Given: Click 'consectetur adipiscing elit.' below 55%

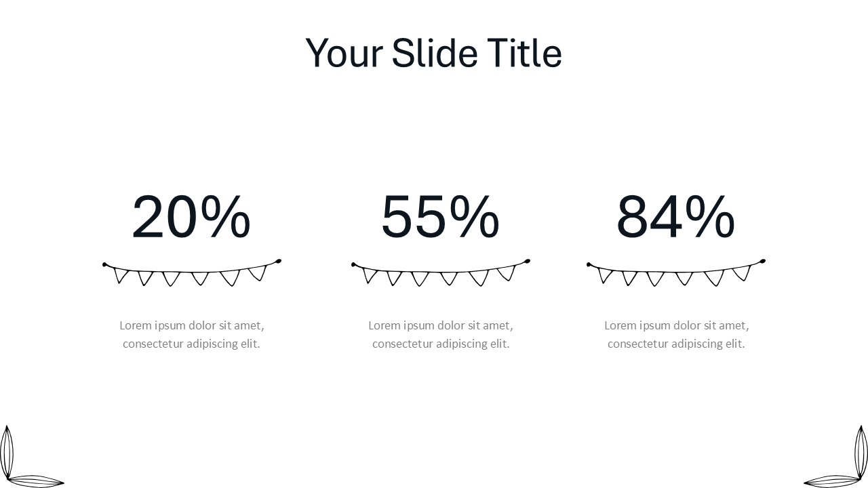Looking at the screenshot, I should [x=441, y=344].
